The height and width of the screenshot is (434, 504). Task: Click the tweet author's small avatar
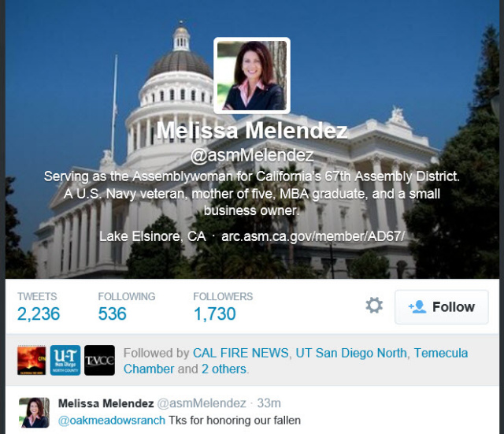point(34,413)
